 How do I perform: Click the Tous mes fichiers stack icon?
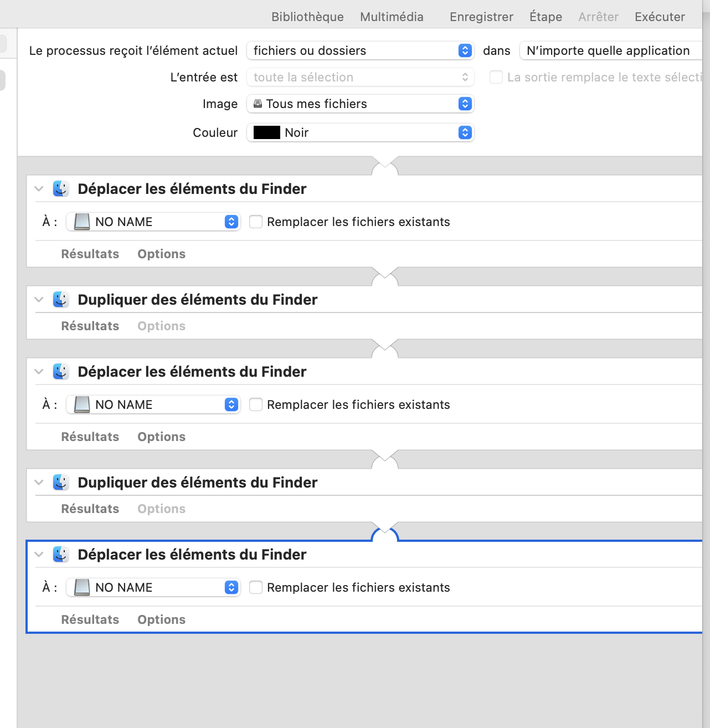tap(258, 104)
